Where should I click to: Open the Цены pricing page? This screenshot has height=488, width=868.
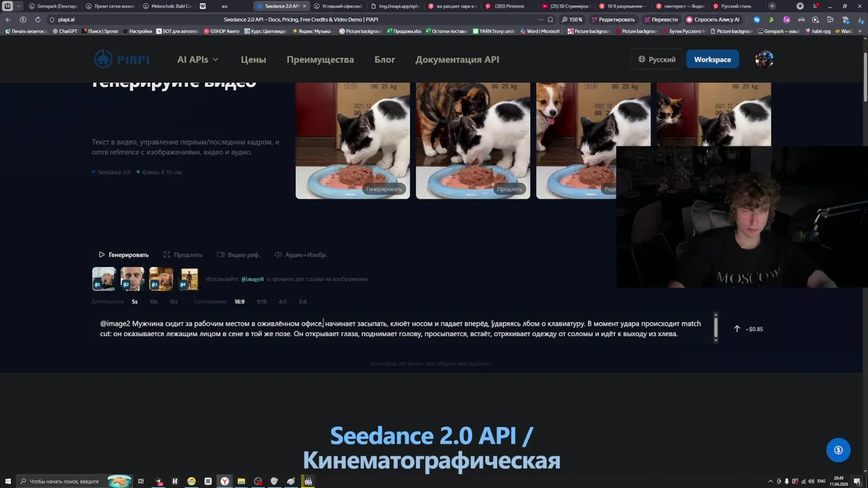coord(253,60)
